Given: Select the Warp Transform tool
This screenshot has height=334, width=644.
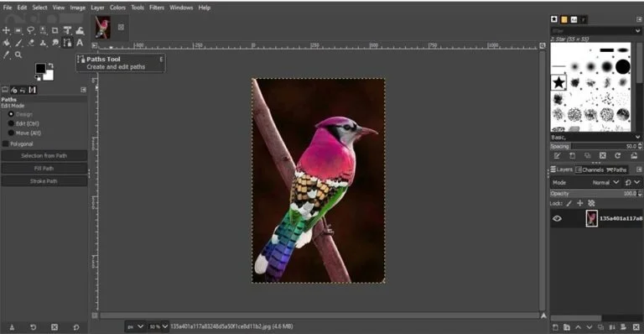Looking at the screenshot, I should pos(80,30).
